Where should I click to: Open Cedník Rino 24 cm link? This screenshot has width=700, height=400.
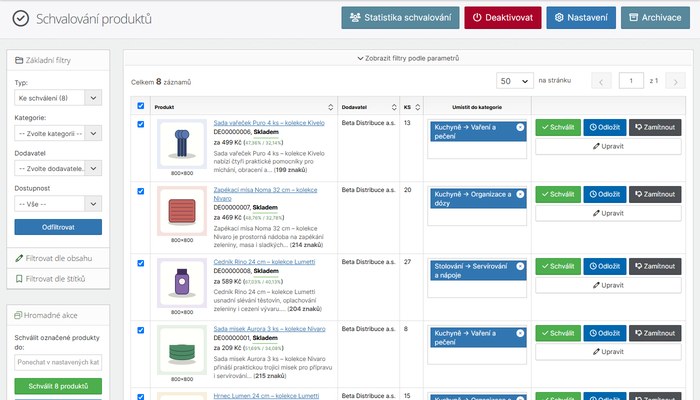264,262
